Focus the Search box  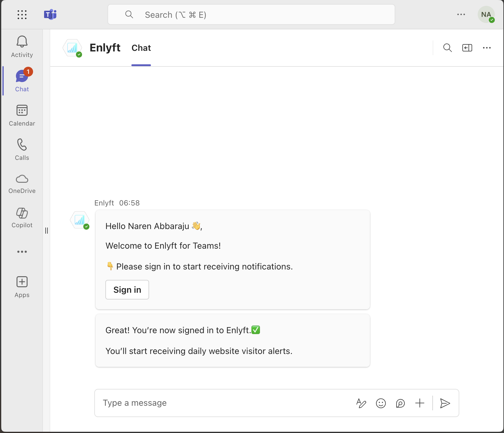(x=251, y=14)
